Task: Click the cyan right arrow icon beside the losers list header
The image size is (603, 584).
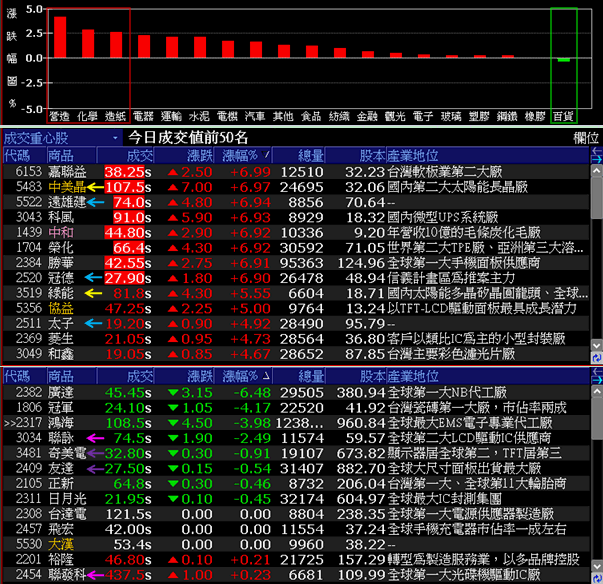Action: [596, 380]
